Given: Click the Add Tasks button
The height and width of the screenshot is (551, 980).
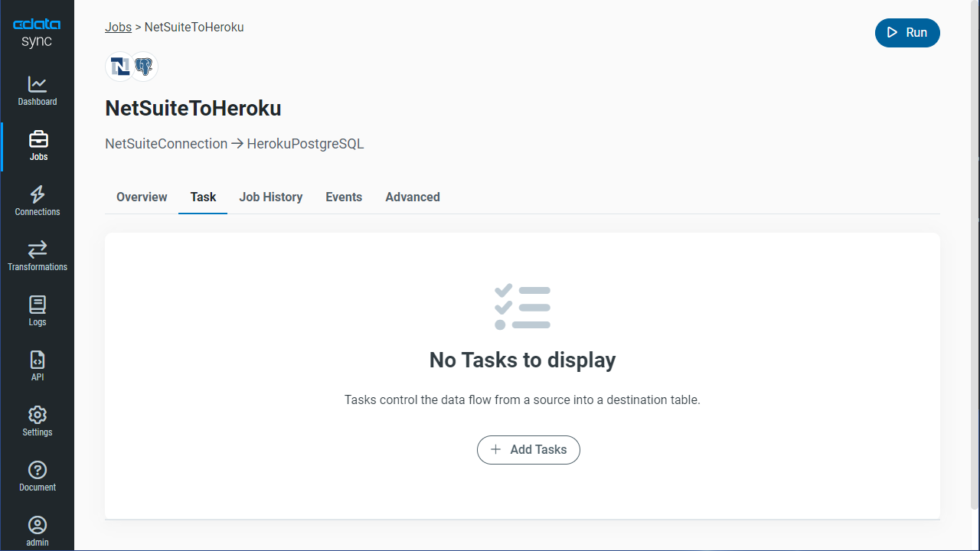Looking at the screenshot, I should 528,450.
